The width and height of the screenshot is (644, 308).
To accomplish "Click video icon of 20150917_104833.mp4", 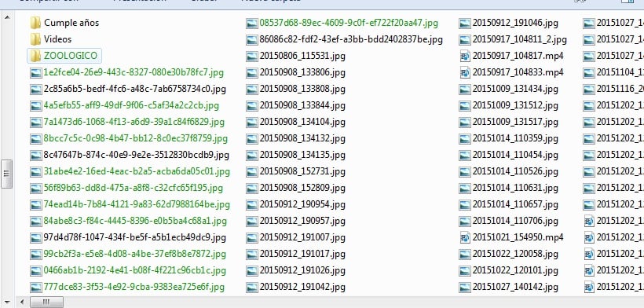I will coord(465,73).
